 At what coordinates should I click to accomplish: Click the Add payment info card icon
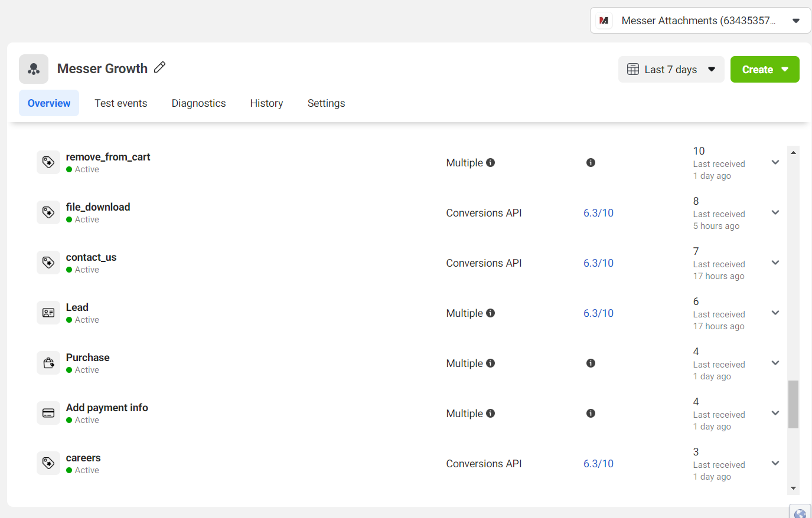coord(48,413)
